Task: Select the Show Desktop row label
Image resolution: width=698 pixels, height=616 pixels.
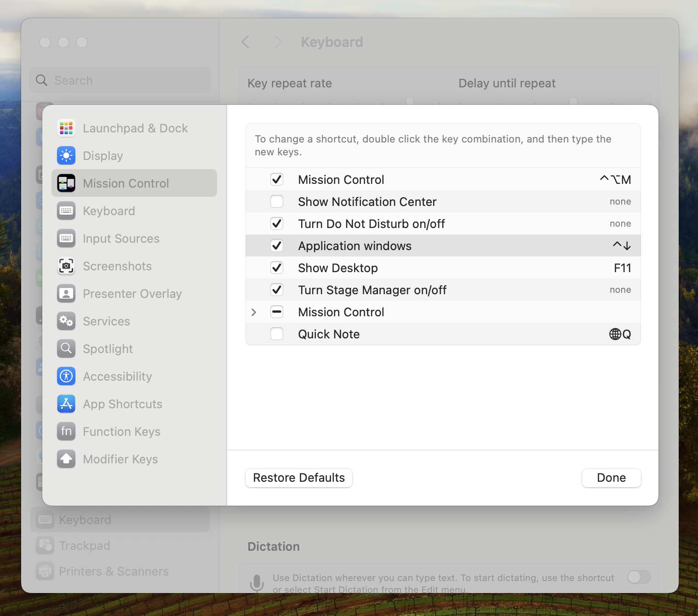Action: (x=338, y=268)
